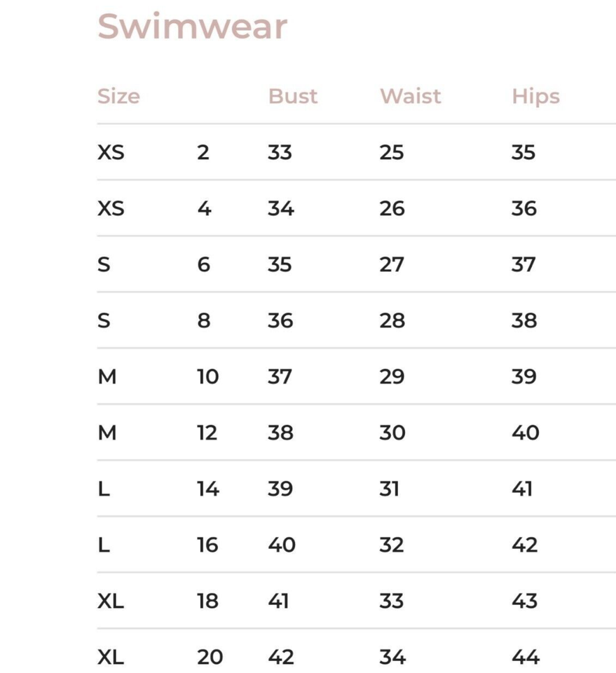
Task: Click the Swimwear heading
Action: [x=192, y=27]
